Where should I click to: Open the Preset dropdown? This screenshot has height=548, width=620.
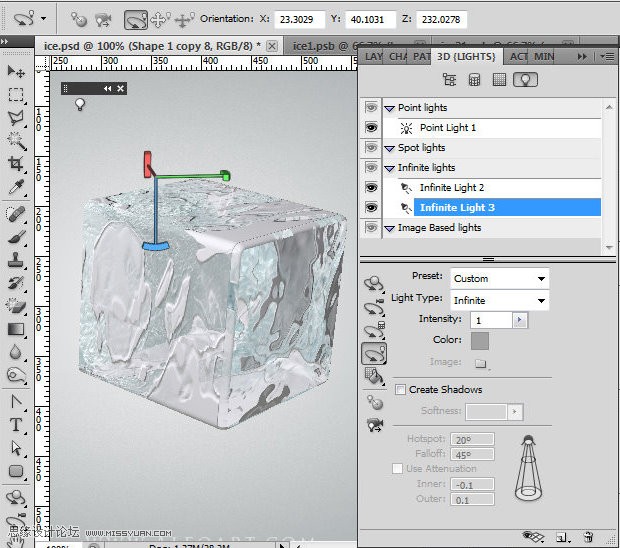click(499, 278)
